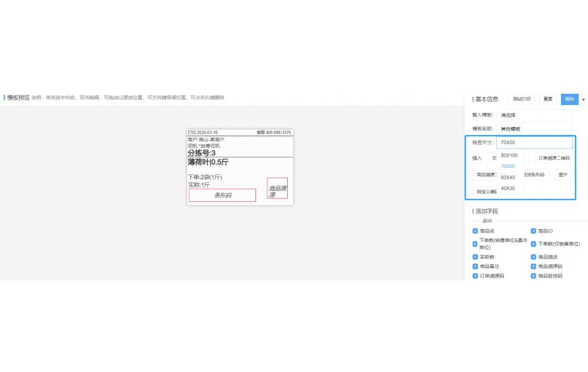Select the 下单:2袋(1斤) text in the preview

(205, 177)
